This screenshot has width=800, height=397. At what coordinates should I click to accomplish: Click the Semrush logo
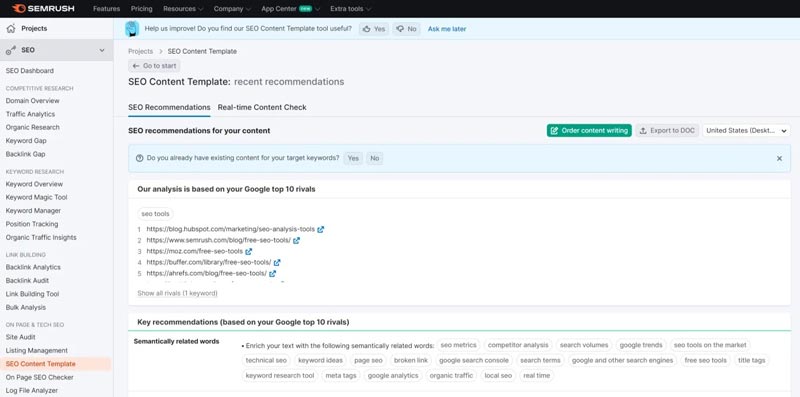[x=44, y=9]
